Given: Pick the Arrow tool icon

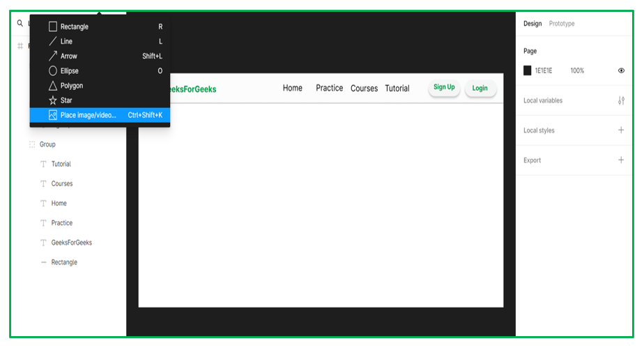Looking at the screenshot, I should [52, 56].
